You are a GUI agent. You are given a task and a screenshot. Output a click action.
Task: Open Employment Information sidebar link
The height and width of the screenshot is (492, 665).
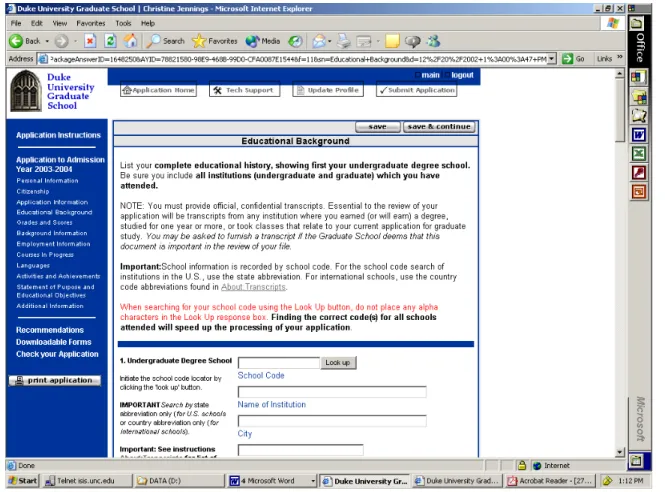pos(53,244)
